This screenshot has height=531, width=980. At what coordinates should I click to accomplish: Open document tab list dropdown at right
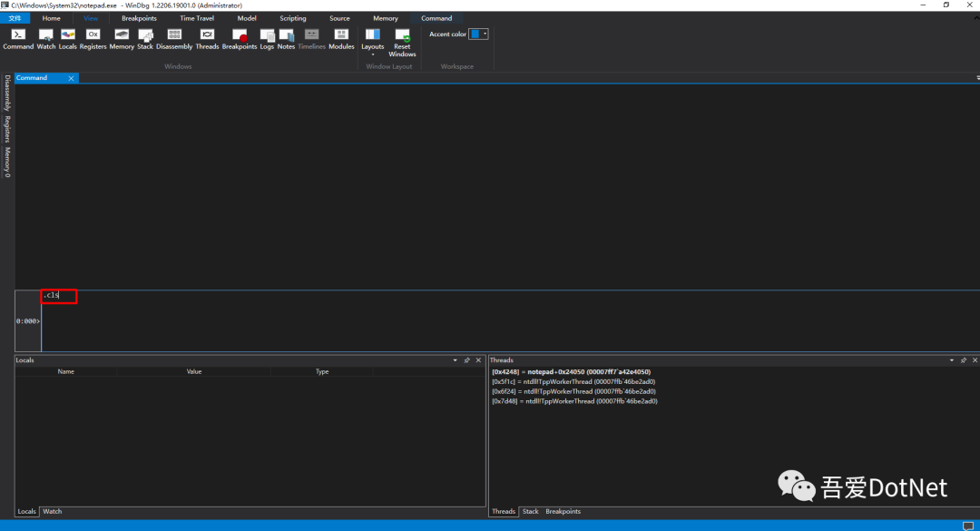coord(977,78)
